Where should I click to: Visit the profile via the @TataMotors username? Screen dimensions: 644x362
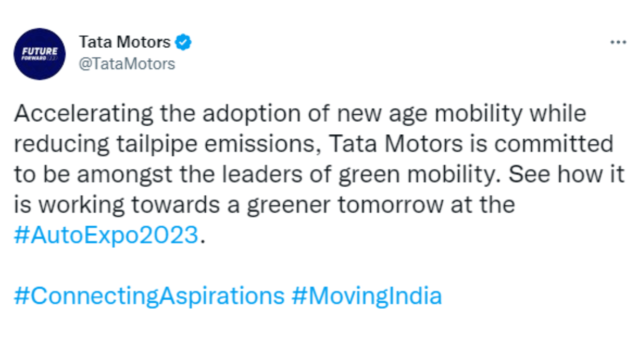pyautogui.click(x=127, y=64)
